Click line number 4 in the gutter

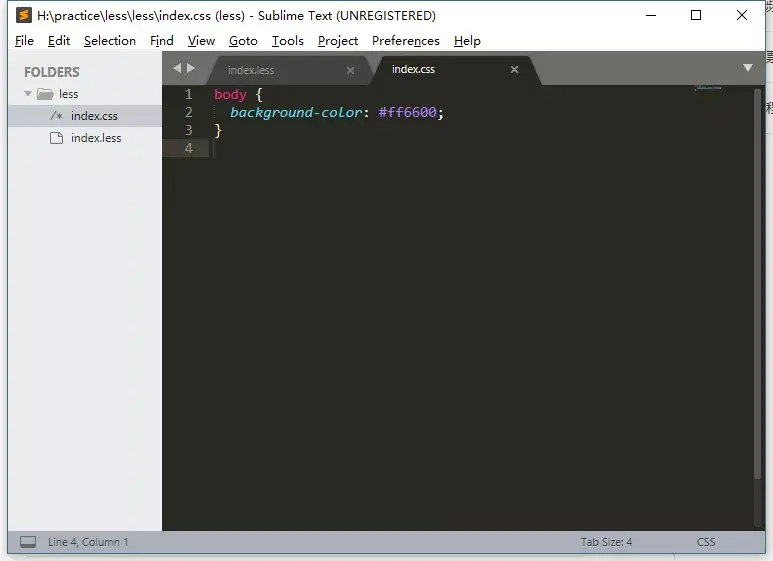pyautogui.click(x=188, y=148)
